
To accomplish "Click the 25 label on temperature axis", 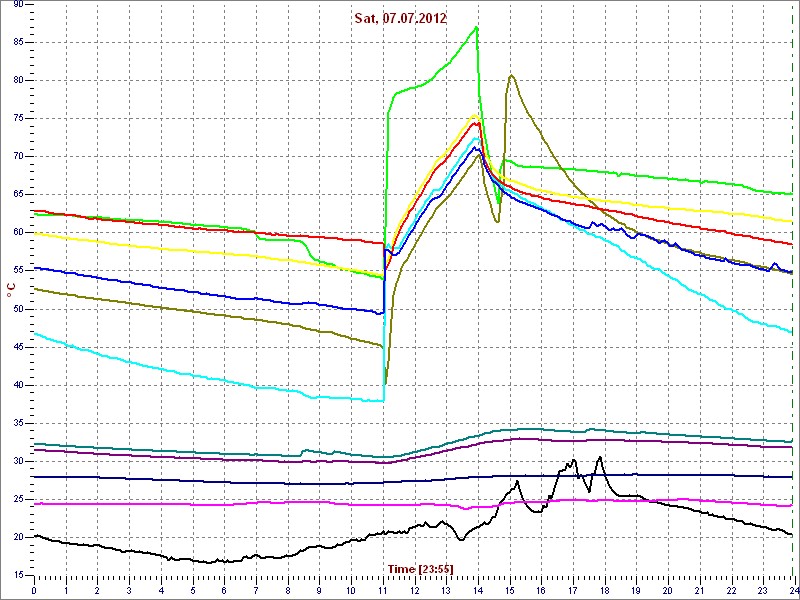I will tap(18, 500).
